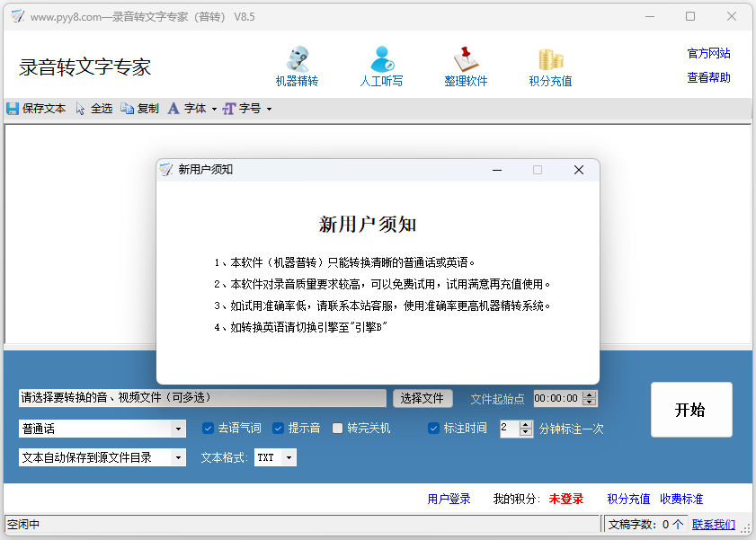Click the 新用户须知 dialog title icon
This screenshot has width=756, height=540.
point(166,170)
